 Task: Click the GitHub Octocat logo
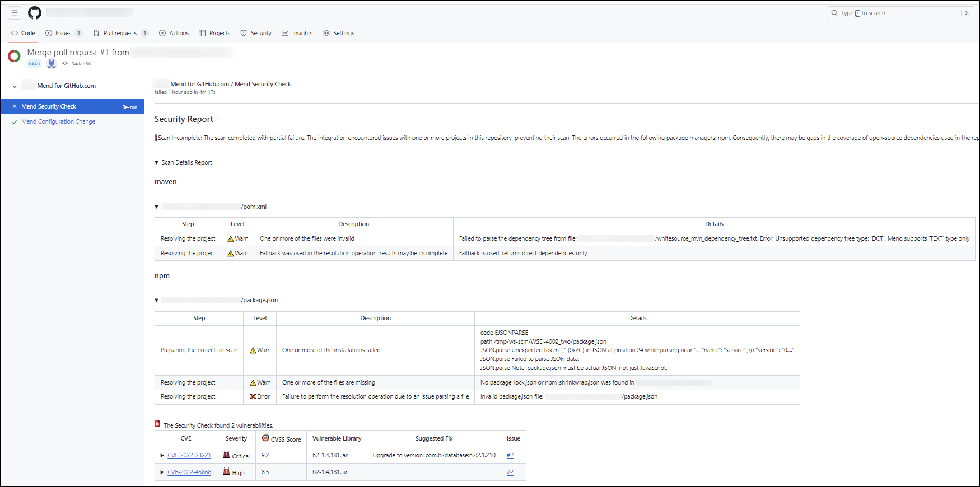pos(35,13)
